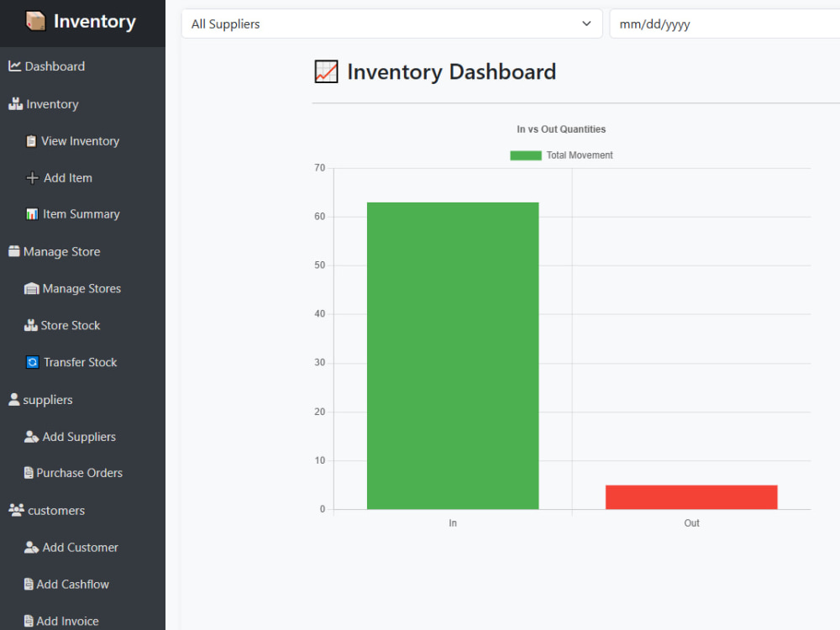Click the 70 y-axis value

click(x=320, y=168)
